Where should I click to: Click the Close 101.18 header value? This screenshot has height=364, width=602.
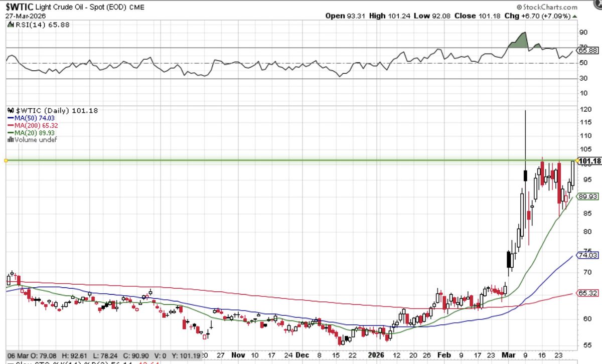point(478,16)
